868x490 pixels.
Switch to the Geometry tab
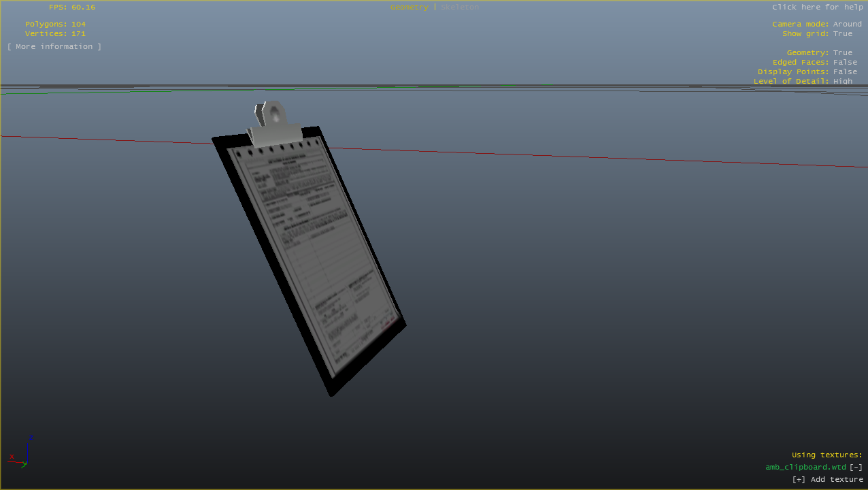click(409, 7)
